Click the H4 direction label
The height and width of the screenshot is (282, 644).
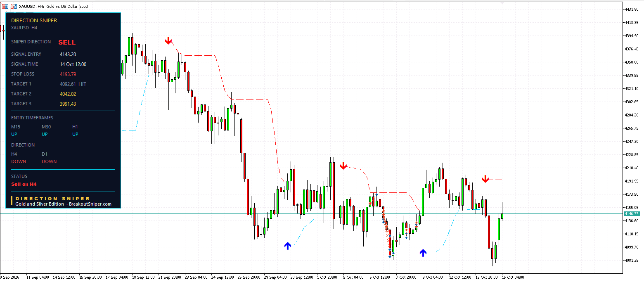point(14,154)
